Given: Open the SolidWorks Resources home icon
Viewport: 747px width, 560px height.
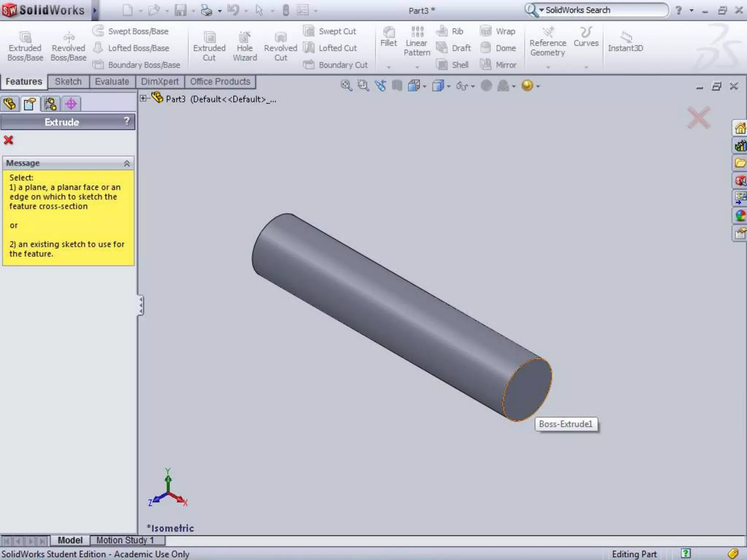Looking at the screenshot, I should pos(740,128).
